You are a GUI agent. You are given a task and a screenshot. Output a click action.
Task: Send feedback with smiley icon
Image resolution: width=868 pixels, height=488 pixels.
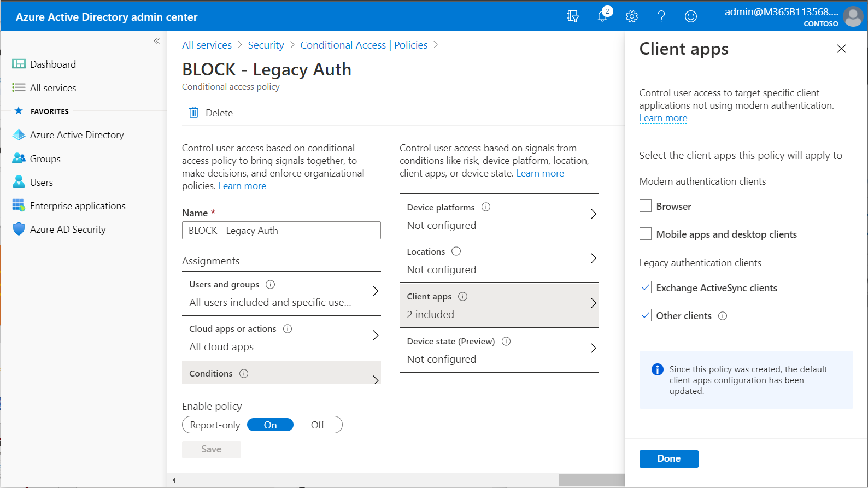click(x=691, y=16)
